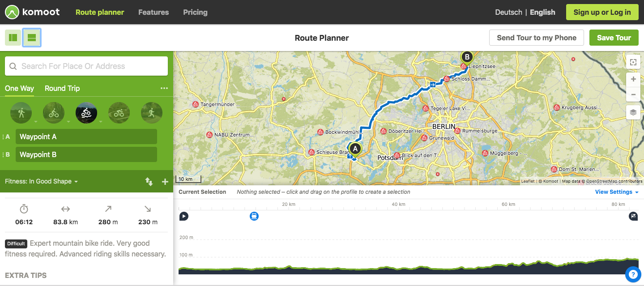Click the komoot logo
The height and width of the screenshot is (286, 644).
tap(32, 12)
